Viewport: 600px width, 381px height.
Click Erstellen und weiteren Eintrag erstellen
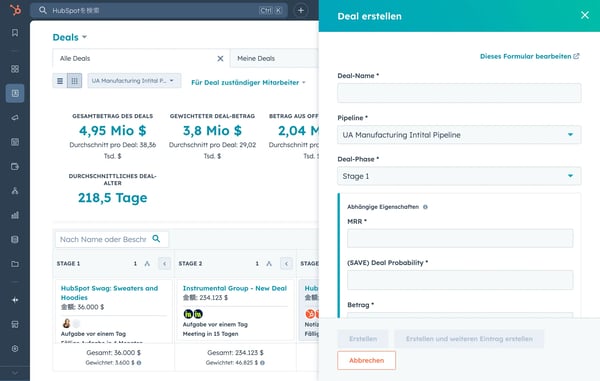469,339
